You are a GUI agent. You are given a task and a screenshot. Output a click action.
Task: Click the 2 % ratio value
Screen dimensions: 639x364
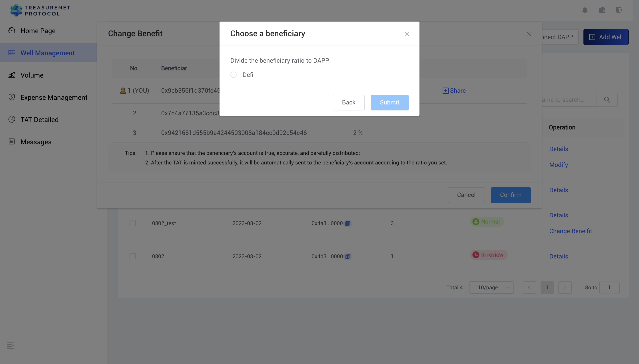tap(358, 133)
